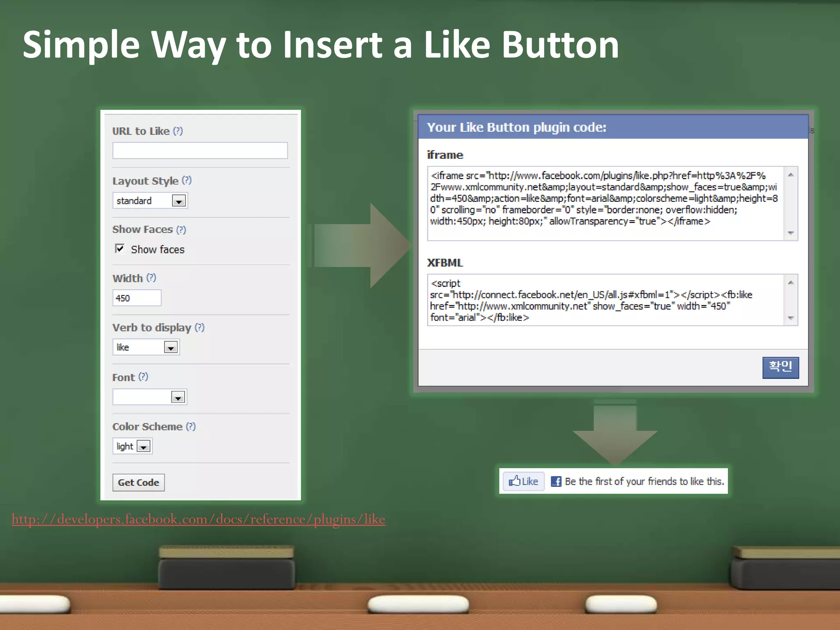
Task: Click the help icon beside Layout Style
Action: [187, 180]
